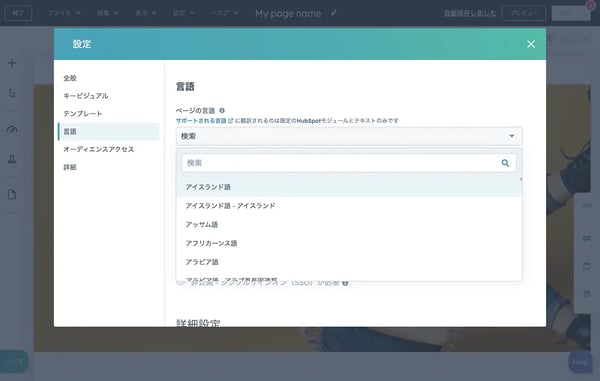Open the キービジュアル settings section

[x=86, y=96]
